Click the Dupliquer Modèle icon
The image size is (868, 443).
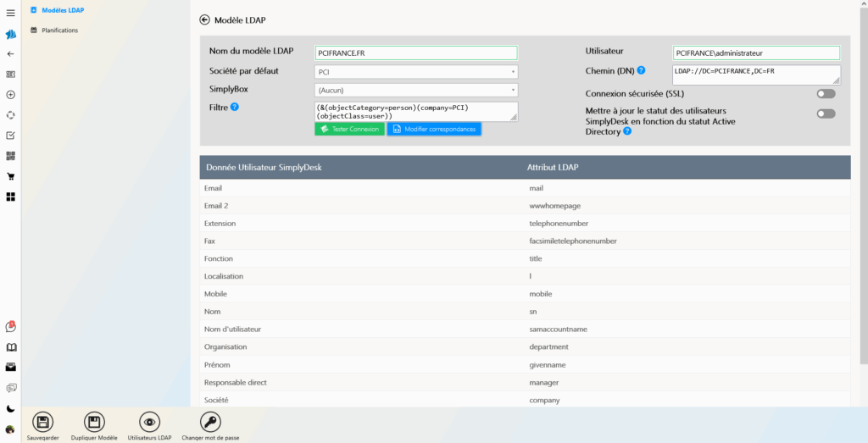tap(94, 423)
